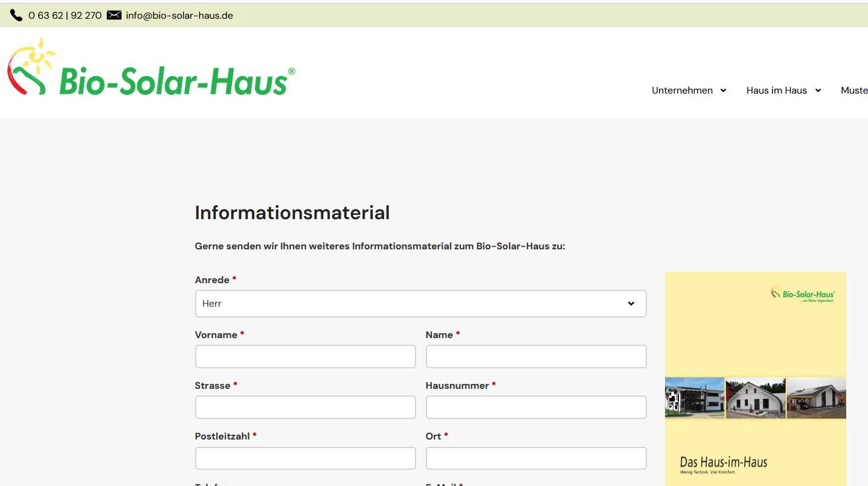Click the phone number 0 63 62 | 92 270
Image resolution: width=868 pixels, height=486 pixels.
coord(65,16)
